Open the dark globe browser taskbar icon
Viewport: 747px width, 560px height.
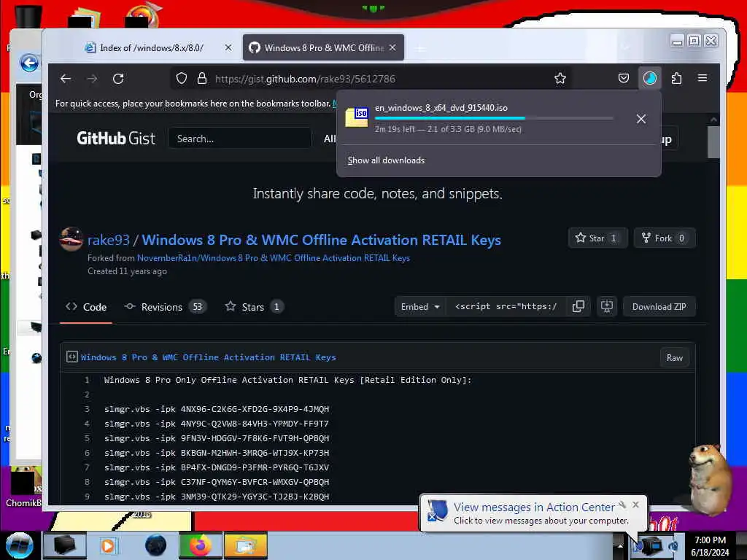tap(155, 545)
